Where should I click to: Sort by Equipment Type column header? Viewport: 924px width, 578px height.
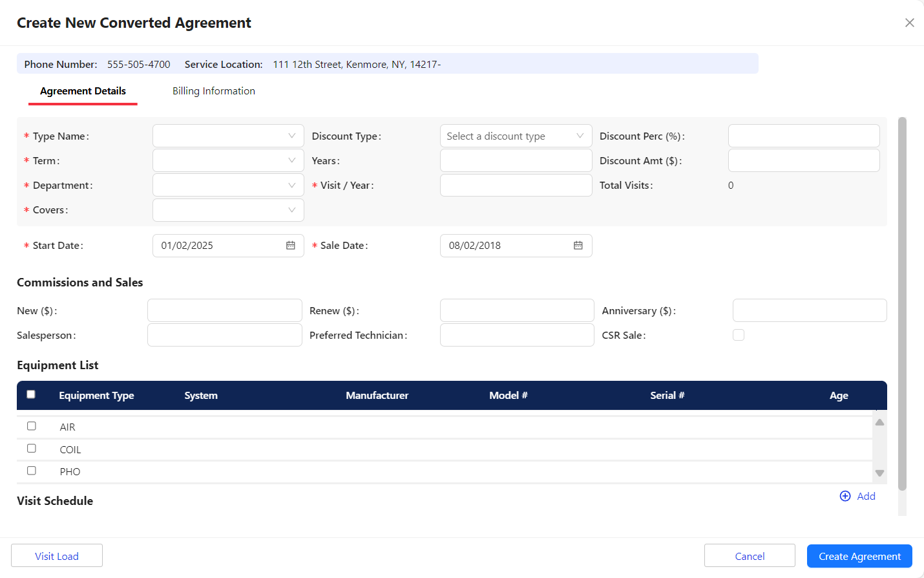pyautogui.click(x=96, y=395)
